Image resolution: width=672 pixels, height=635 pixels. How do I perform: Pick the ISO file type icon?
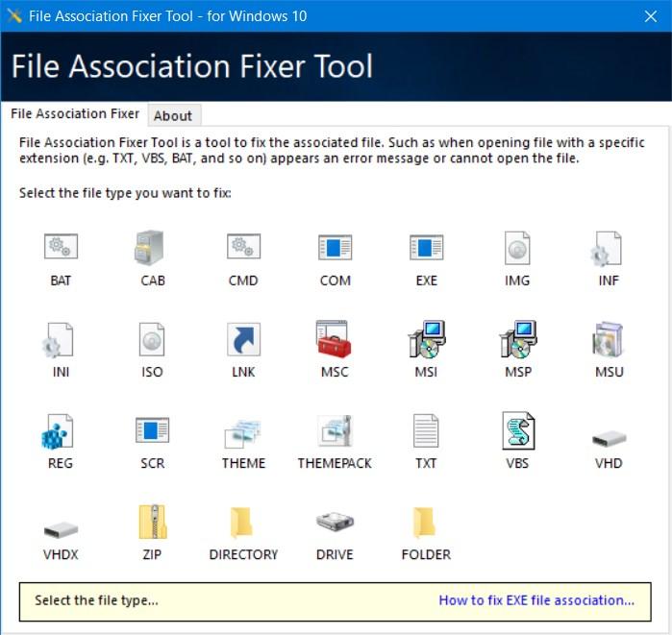(x=152, y=339)
